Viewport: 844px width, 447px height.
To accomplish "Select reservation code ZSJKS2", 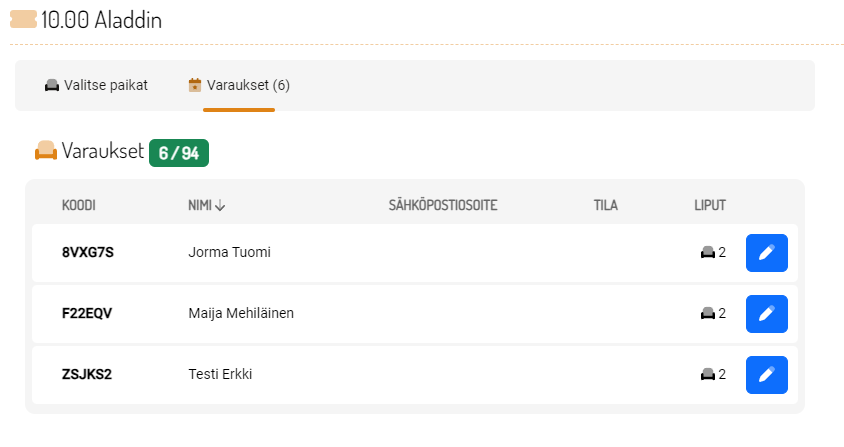I will click(87, 375).
